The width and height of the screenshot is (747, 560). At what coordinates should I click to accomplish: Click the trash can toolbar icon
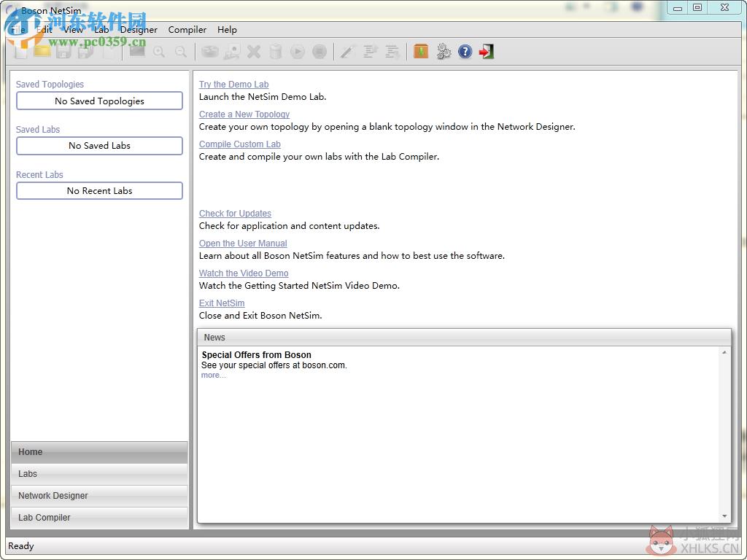tap(276, 52)
